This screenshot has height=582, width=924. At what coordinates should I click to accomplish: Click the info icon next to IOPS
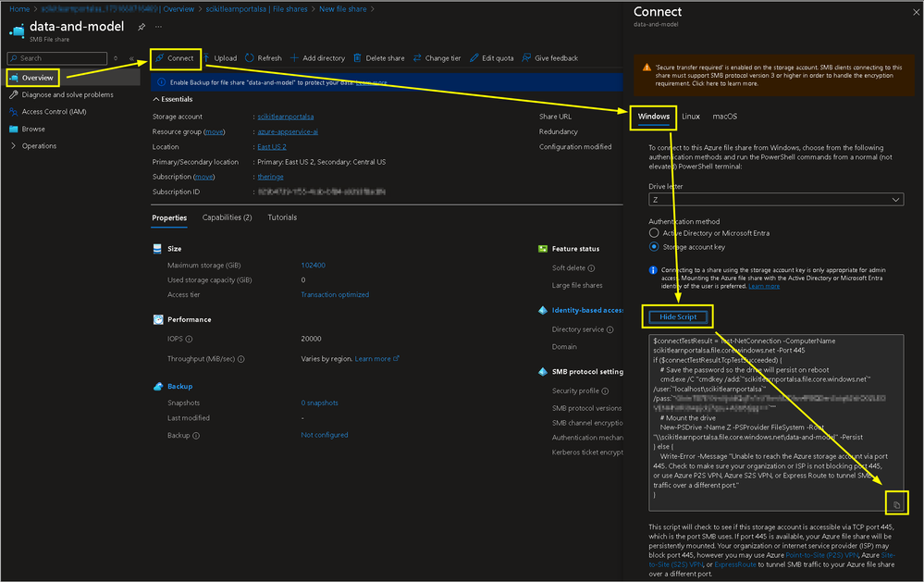click(x=189, y=339)
